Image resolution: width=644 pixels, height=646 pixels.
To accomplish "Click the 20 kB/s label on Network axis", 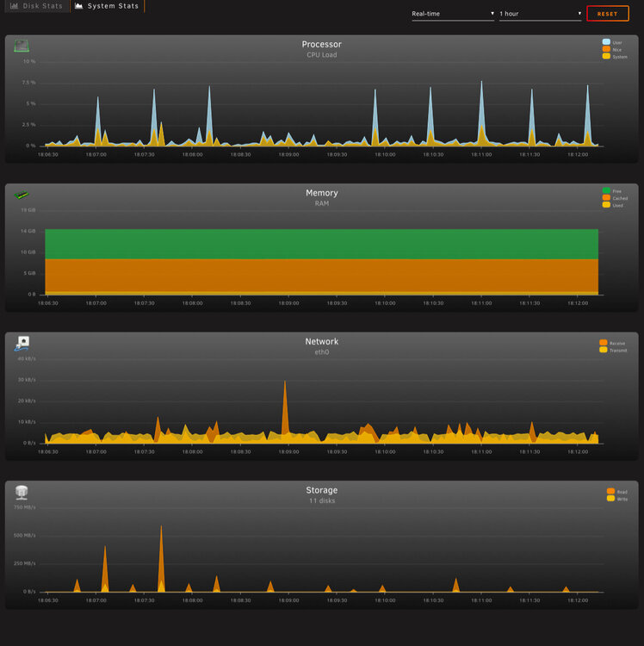I will pyautogui.click(x=27, y=401).
